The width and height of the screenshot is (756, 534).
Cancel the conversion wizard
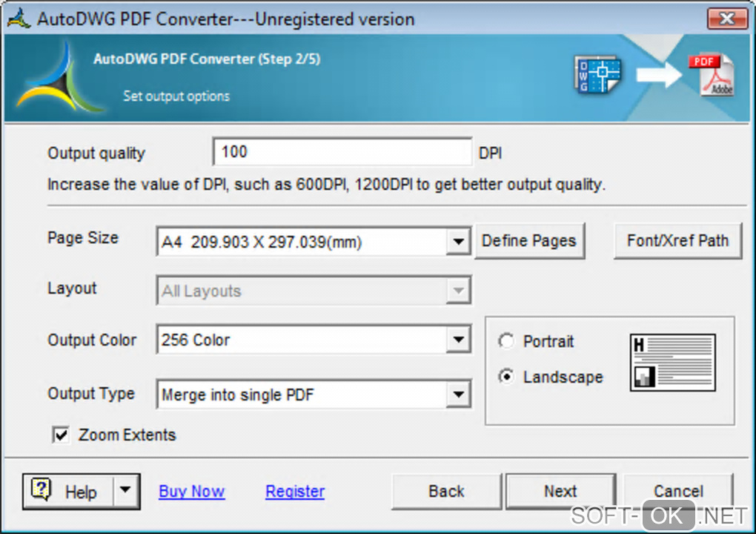click(x=678, y=492)
